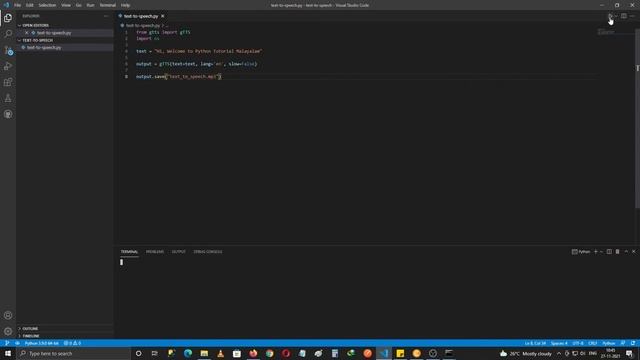Click the line and column indicator
This screenshot has width=640, height=360.
535,343
